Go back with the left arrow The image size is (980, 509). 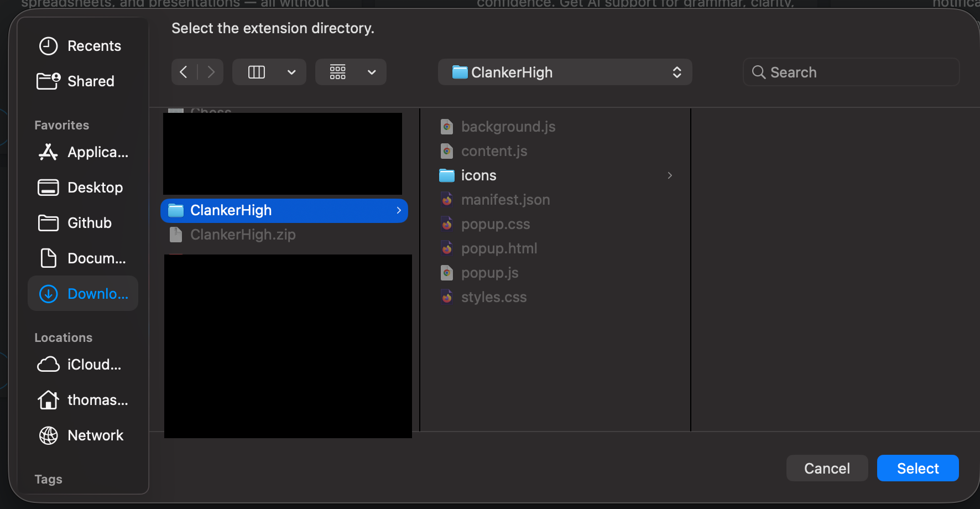point(184,72)
